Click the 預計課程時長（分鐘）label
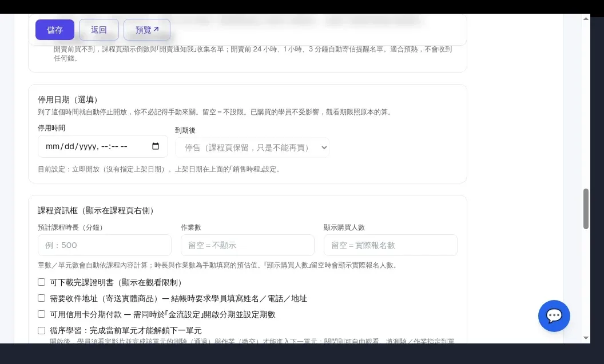This screenshot has height=364, width=604. click(x=71, y=227)
